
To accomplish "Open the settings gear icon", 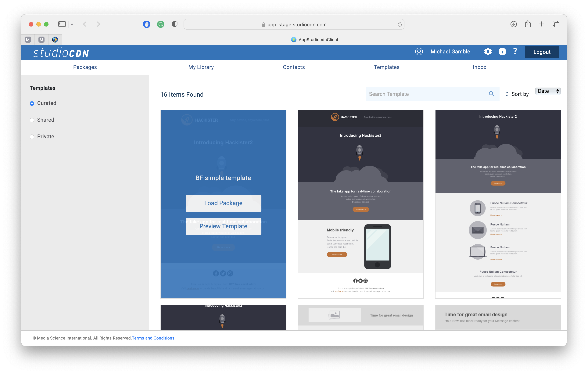I will point(488,52).
